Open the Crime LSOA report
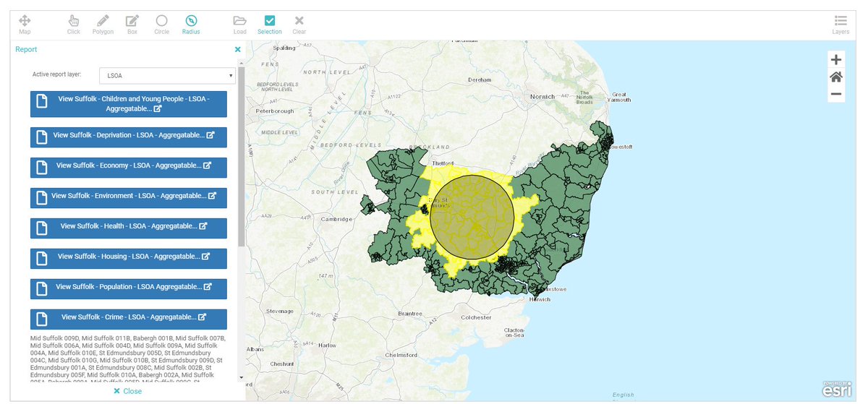 coord(129,319)
